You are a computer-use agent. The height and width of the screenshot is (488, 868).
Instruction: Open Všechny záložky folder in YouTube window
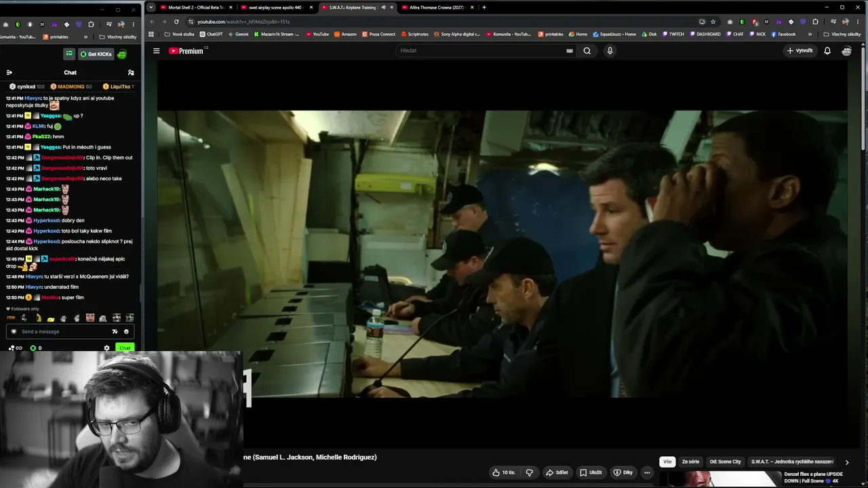pos(842,34)
